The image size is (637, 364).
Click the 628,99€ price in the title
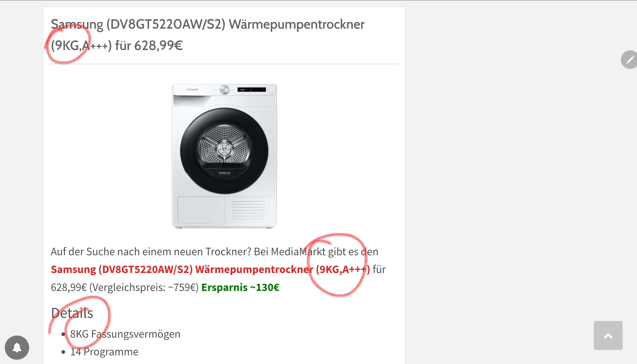(159, 45)
